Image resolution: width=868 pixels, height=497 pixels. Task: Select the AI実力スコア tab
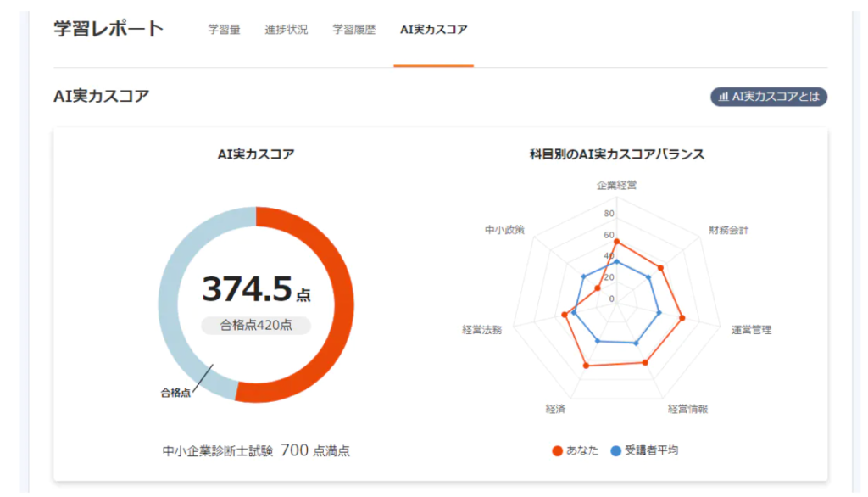tap(433, 30)
